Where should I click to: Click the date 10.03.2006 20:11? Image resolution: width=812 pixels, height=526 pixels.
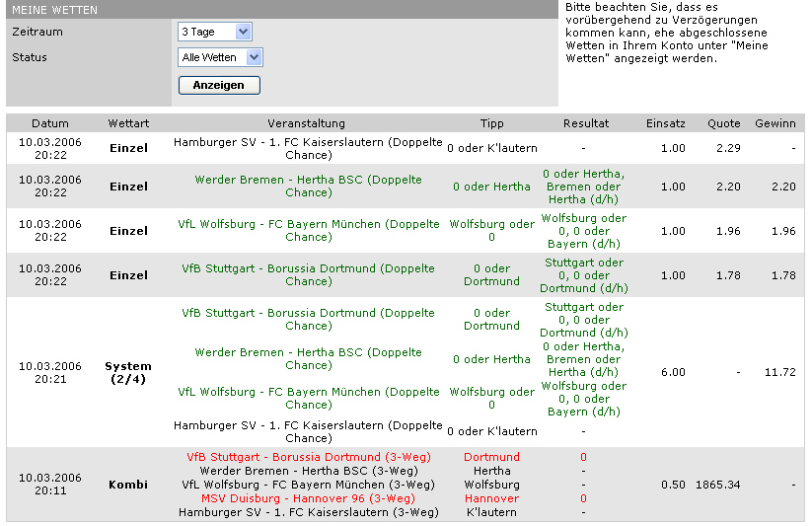50,484
